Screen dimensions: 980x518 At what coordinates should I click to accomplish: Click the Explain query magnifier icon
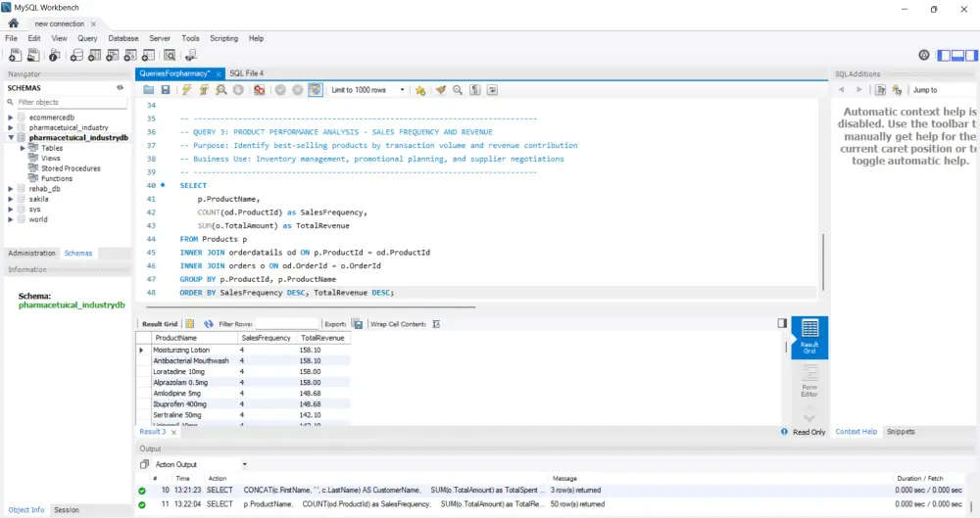tap(222, 90)
